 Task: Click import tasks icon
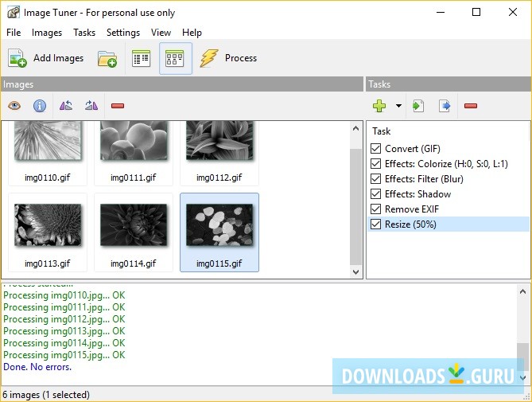pyautogui.click(x=418, y=106)
